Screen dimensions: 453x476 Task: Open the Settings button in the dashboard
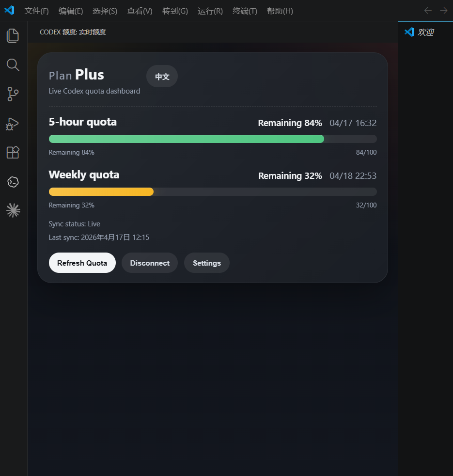pos(207,263)
